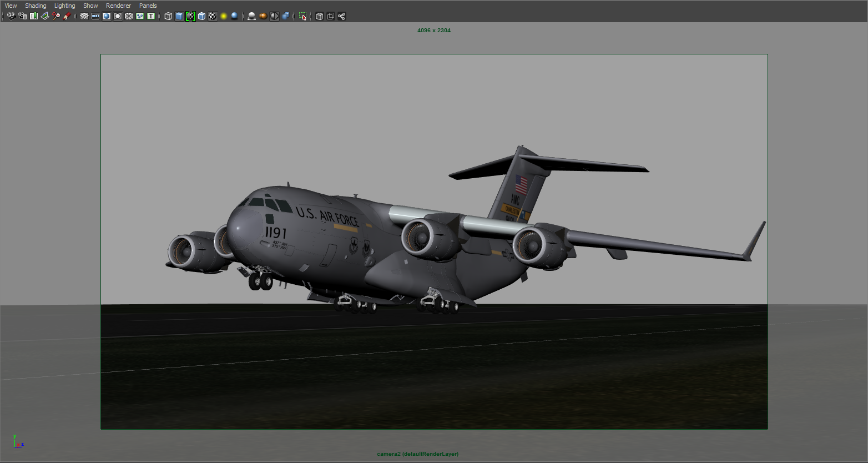Toggle the Safe Title overlay
This screenshot has width=868, height=463.
151,16
